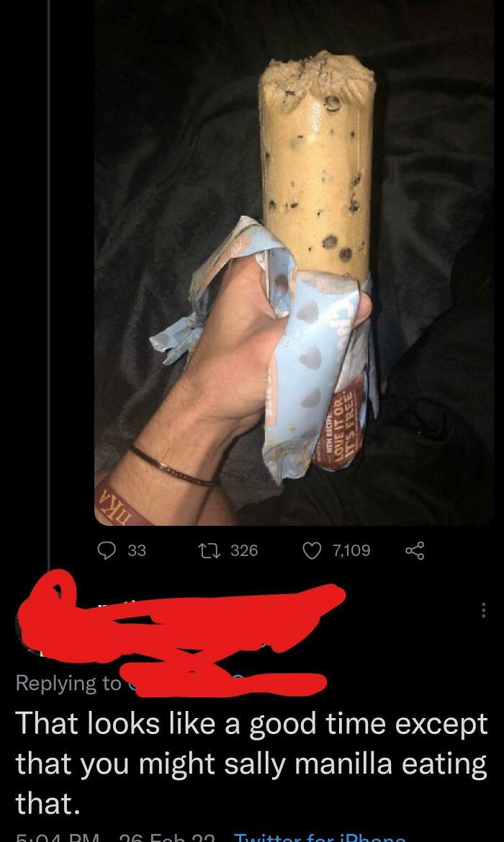
Task: Open the redacted handle after Replying to
Action: [225, 683]
